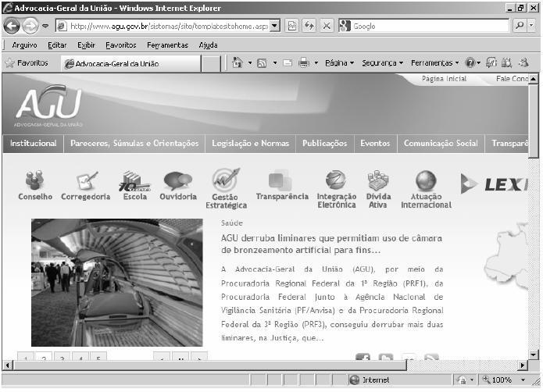Screen dimensions: 543x392
Task: Click the Refresh page icon
Action: (309, 26)
